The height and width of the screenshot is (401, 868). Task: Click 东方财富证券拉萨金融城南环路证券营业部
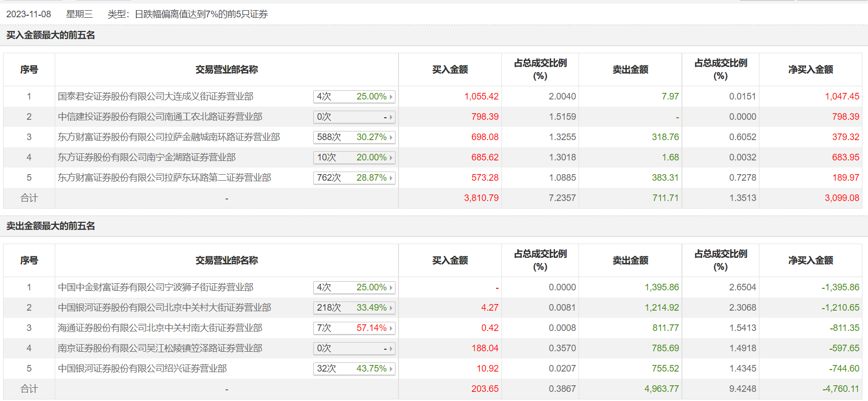(169, 137)
